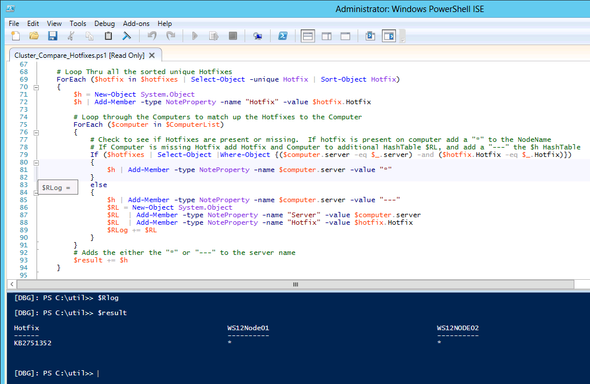Click the horizontal scrollbar left arrow

coord(12,284)
